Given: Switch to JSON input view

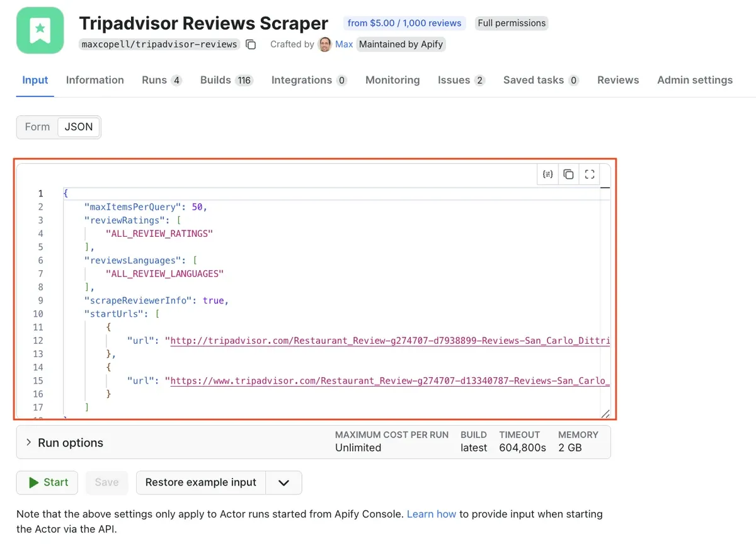Looking at the screenshot, I should 79,127.
